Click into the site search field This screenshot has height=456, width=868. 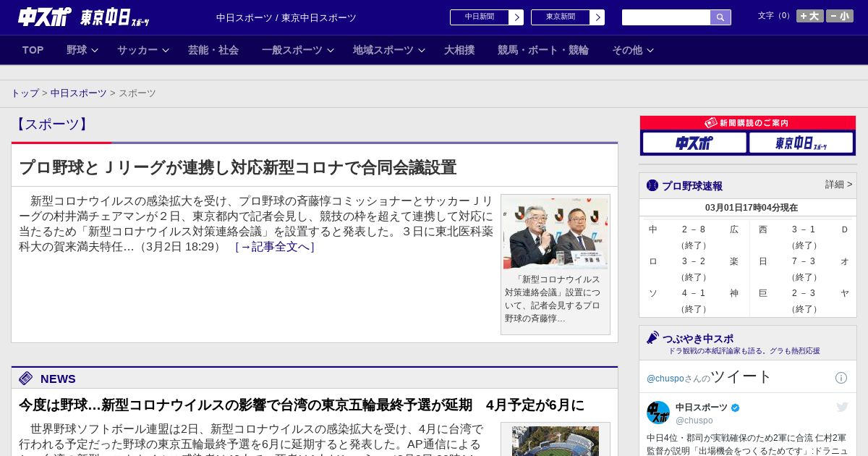click(x=666, y=17)
